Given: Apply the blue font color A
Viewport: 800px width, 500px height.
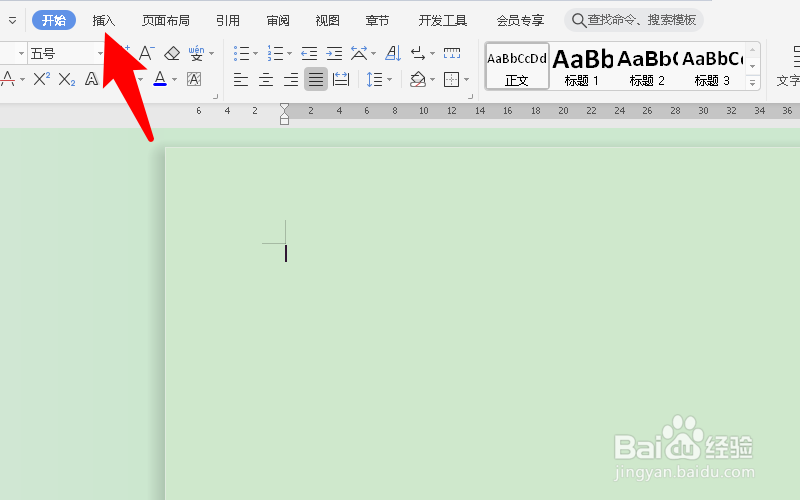Looking at the screenshot, I should [160, 79].
